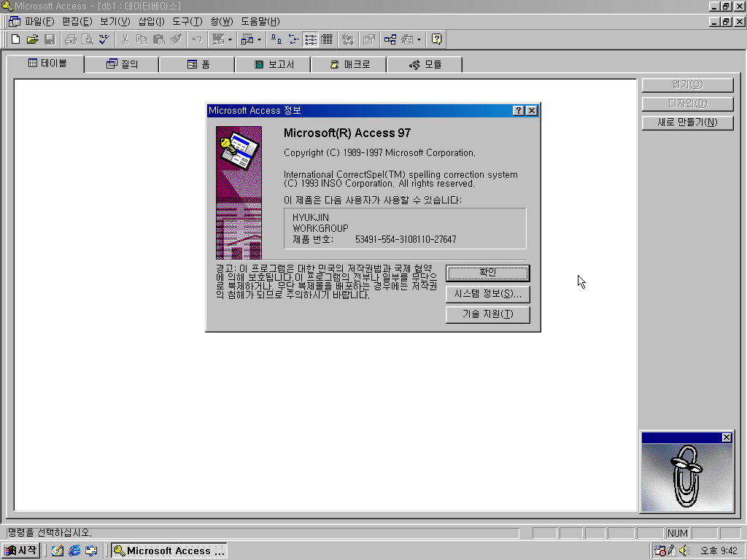
Task: Click the 오후 9:42 clock
Action: point(719,551)
